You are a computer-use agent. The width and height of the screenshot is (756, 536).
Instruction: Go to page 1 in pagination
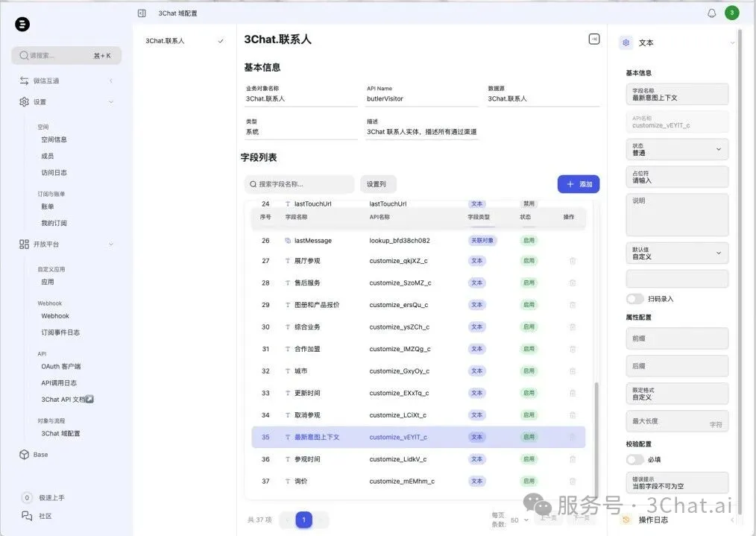(x=303, y=520)
